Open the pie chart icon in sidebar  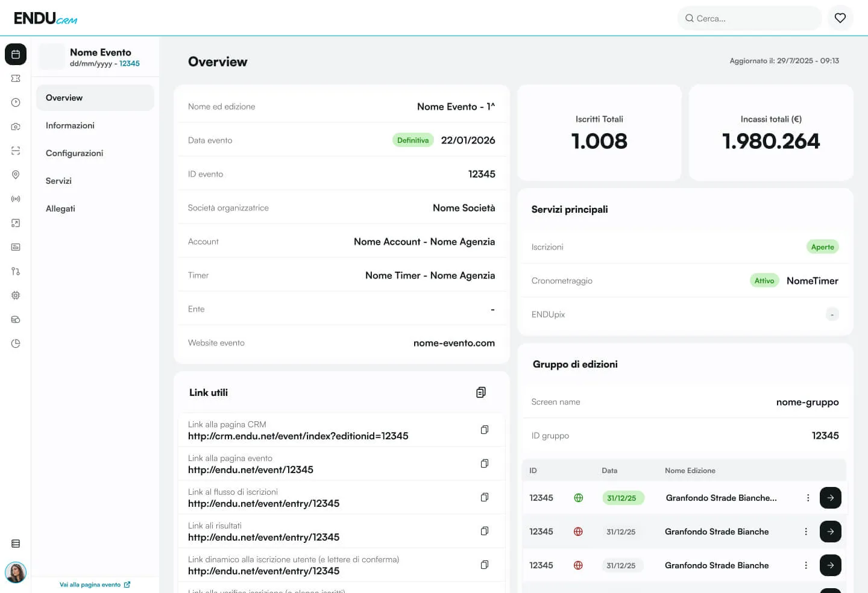pos(16,344)
